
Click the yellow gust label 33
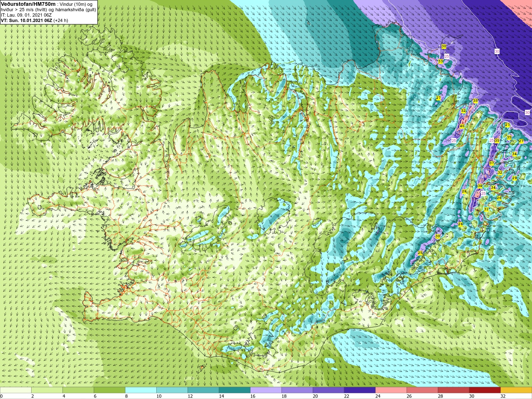tap(440, 62)
